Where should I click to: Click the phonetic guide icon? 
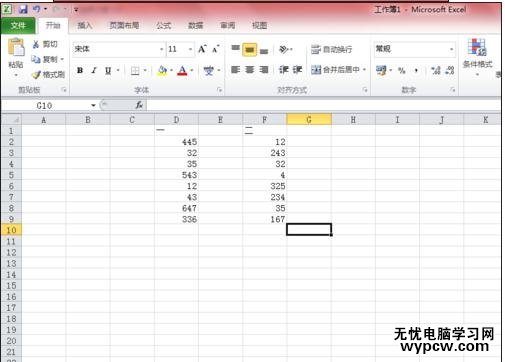click(209, 70)
